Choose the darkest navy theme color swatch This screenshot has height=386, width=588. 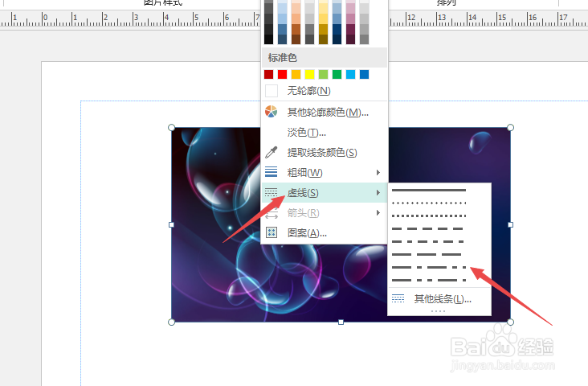pos(337,39)
